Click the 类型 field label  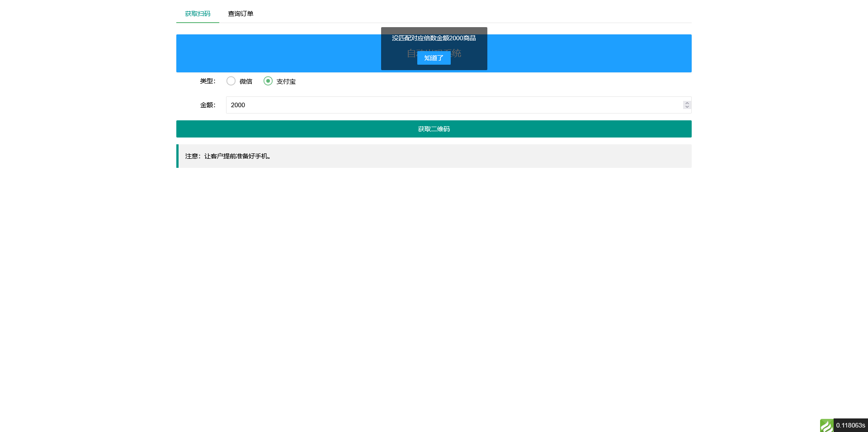click(208, 81)
